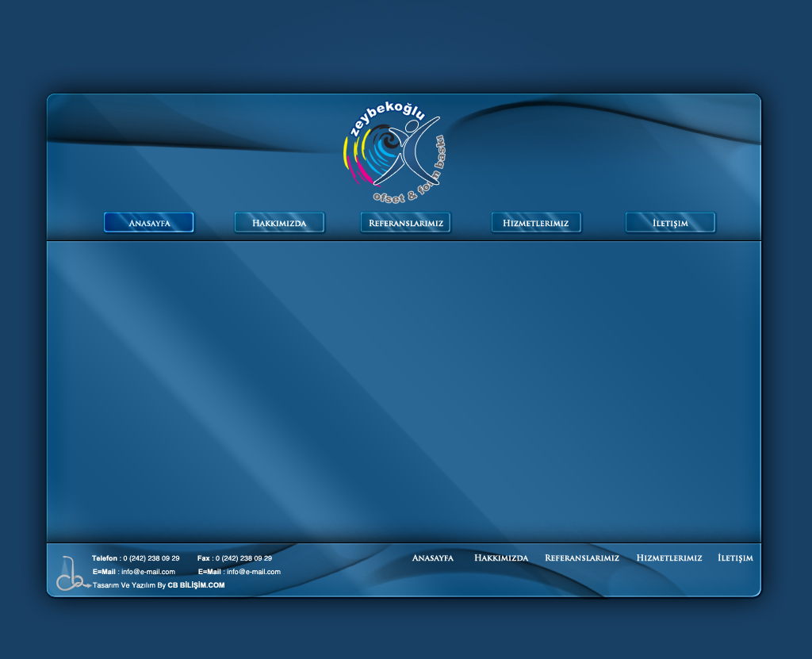Click the Fax number 0 (242) 238 09 29
Viewport: 812px width, 659px height.
tap(243, 558)
